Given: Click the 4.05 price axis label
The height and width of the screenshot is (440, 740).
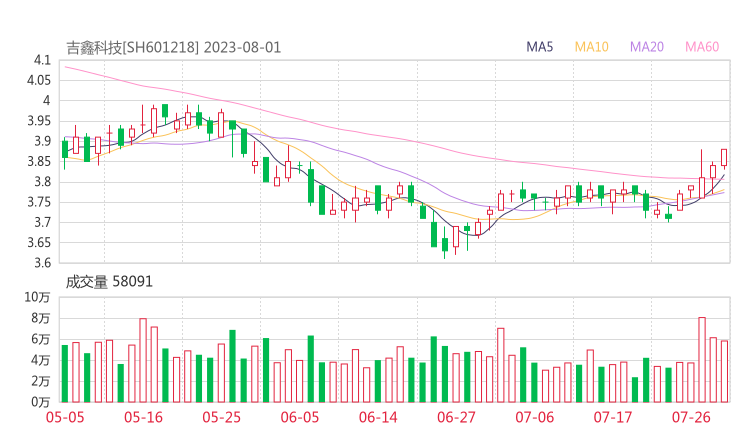Looking at the screenshot, I should (38, 80).
